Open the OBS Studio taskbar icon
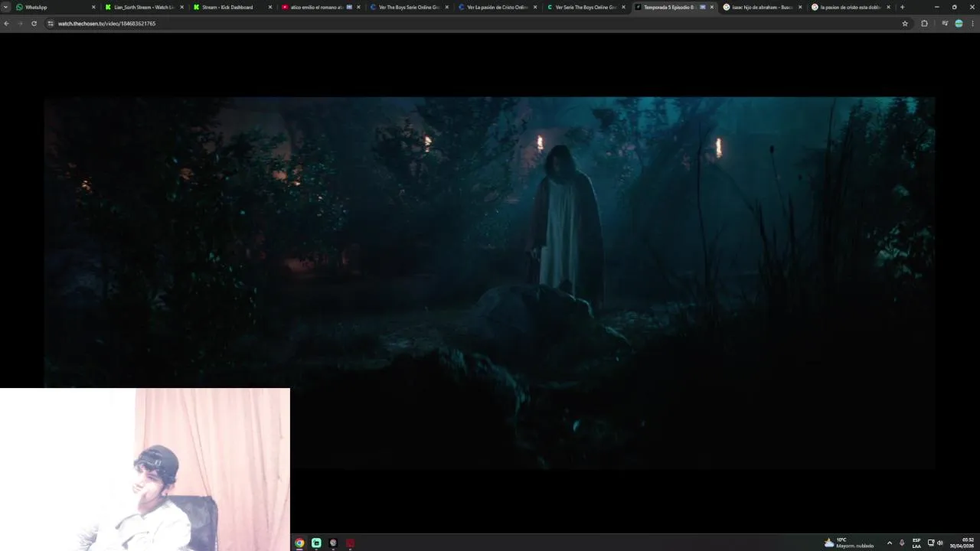Viewport: 980px width, 551px height. tap(333, 543)
